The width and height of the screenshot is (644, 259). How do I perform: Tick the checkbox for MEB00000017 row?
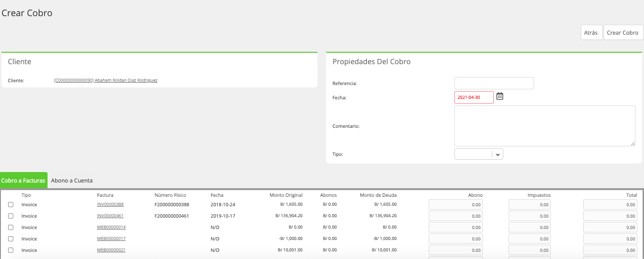tap(11, 239)
